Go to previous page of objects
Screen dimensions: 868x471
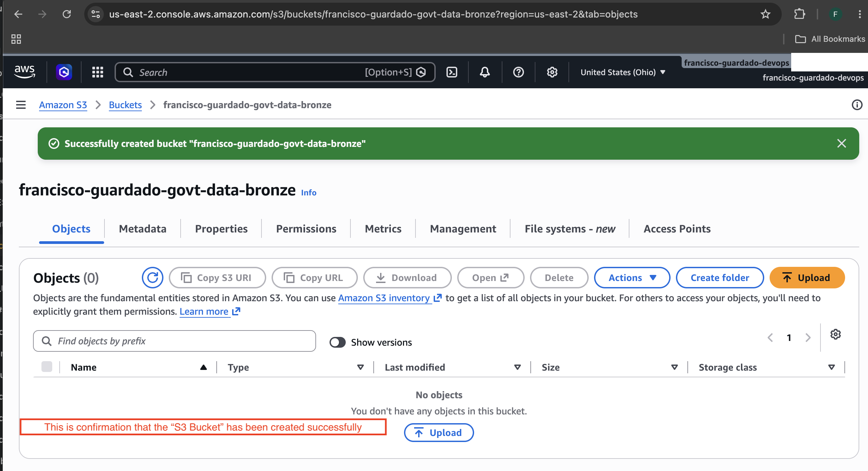click(x=770, y=338)
